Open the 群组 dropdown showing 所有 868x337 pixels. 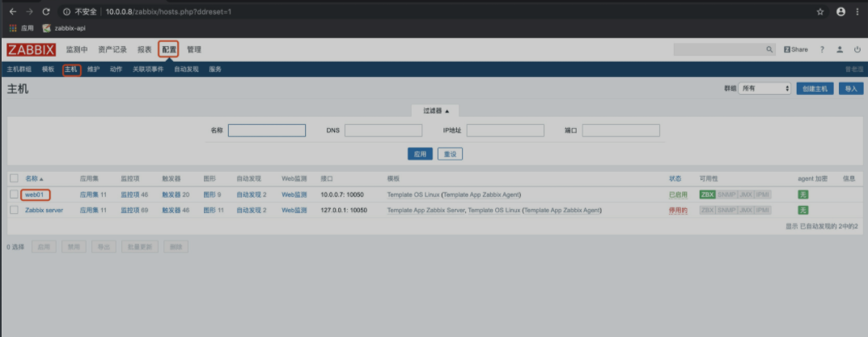click(x=764, y=88)
